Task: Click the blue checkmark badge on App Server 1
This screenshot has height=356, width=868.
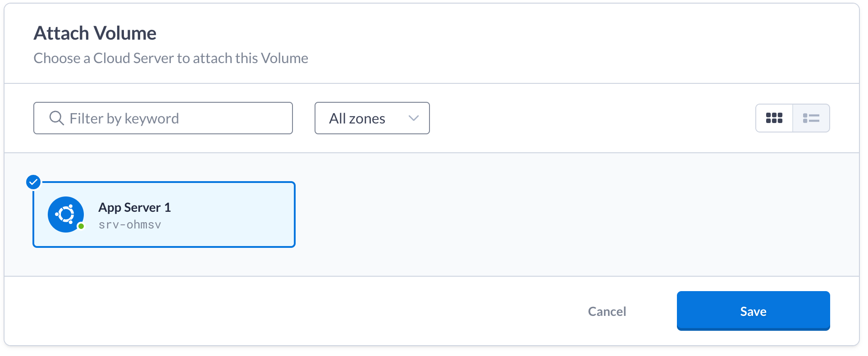Action: coord(33,182)
